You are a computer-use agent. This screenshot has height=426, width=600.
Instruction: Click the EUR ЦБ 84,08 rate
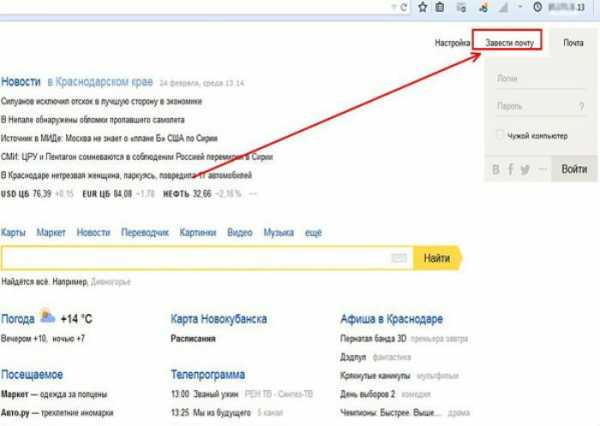coord(107,194)
